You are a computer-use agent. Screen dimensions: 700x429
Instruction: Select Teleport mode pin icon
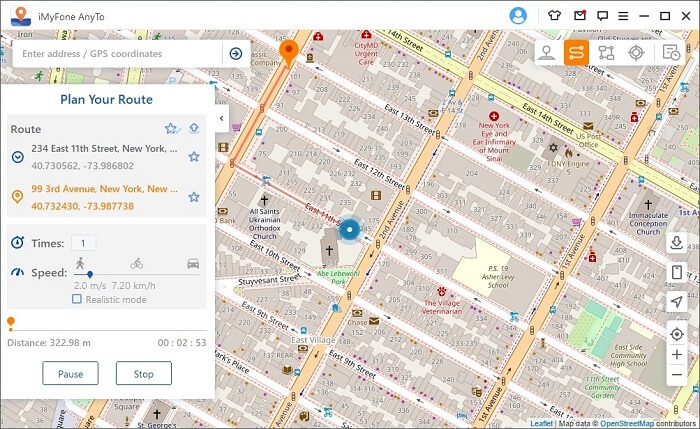546,53
